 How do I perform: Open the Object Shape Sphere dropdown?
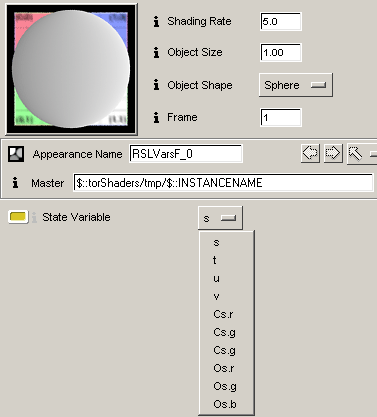tap(296, 85)
